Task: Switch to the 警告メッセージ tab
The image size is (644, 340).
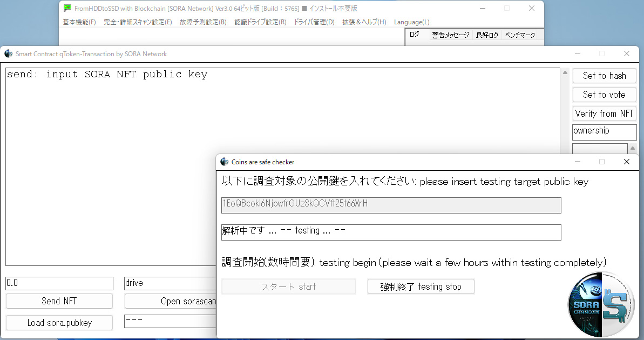Action: [x=451, y=35]
